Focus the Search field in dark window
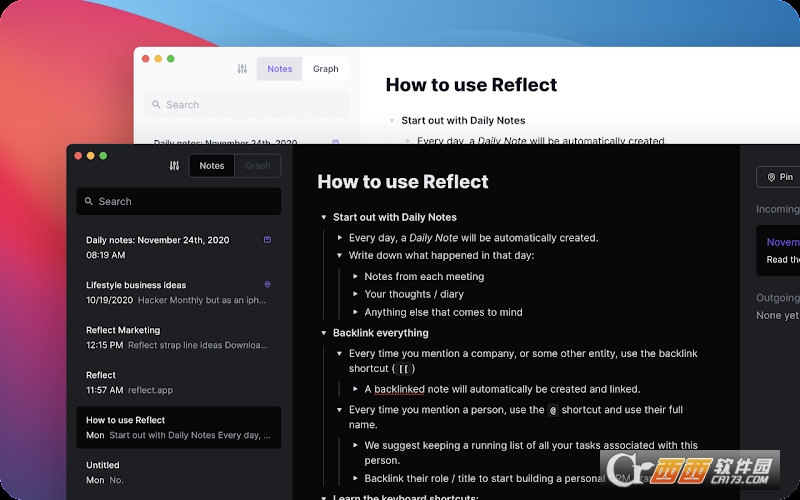 pyautogui.click(x=179, y=201)
